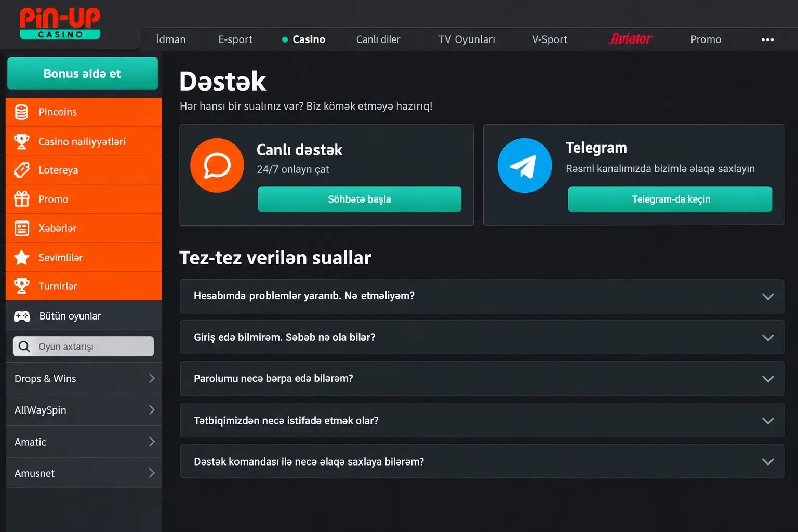
Task: Select the Casino tab
Action: click(303, 39)
